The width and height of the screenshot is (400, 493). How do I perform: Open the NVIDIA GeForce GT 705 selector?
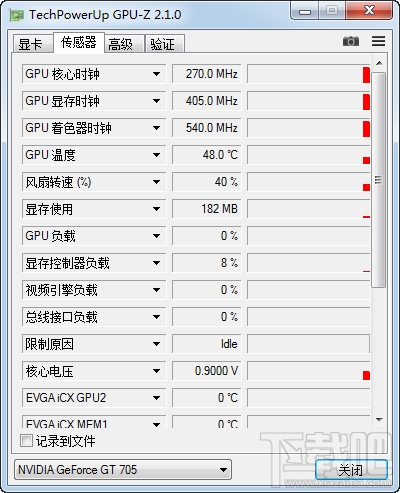[123, 470]
